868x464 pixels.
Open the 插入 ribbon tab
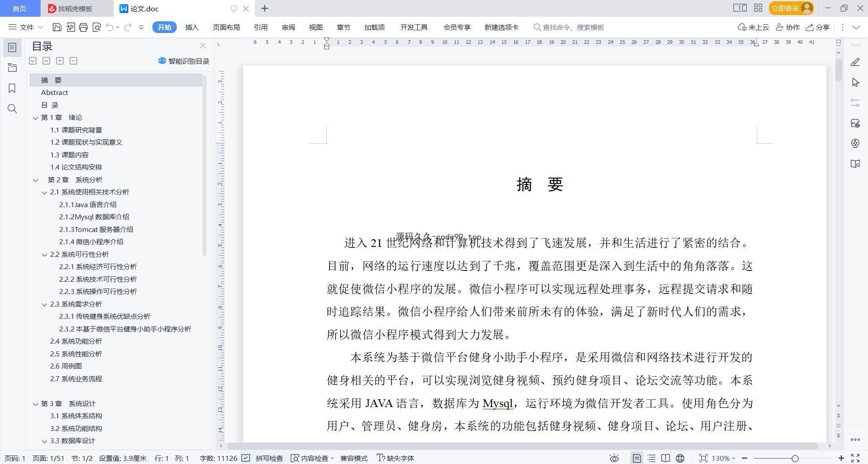(x=192, y=27)
